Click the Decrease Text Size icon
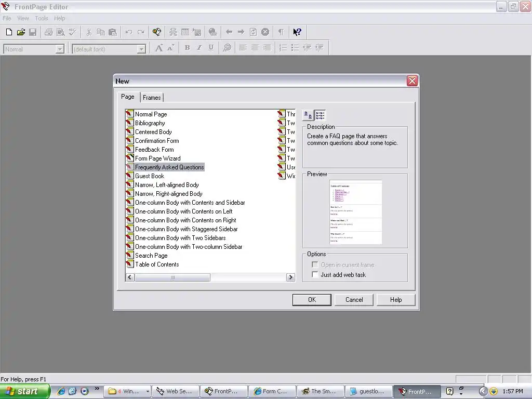The height and width of the screenshot is (399, 532). point(170,48)
